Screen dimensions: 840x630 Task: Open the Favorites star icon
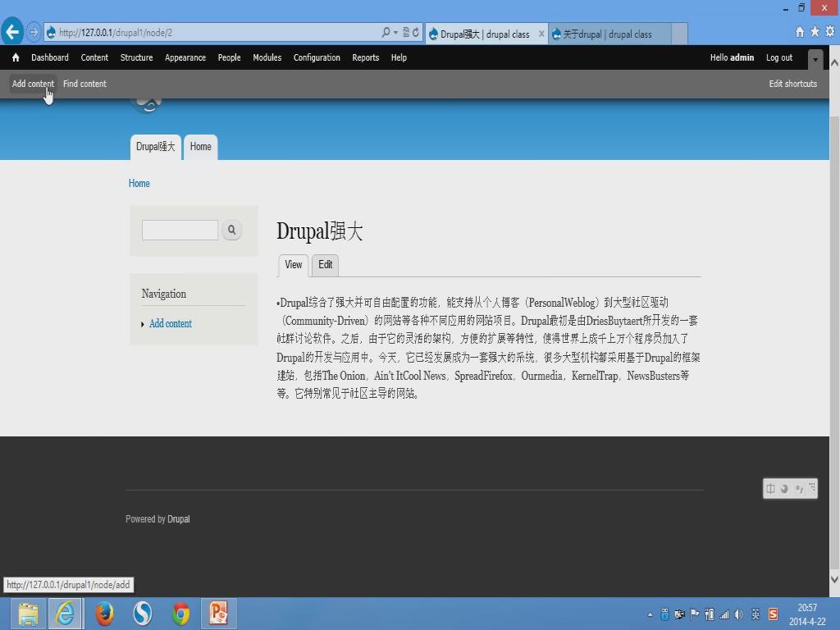coord(815,32)
